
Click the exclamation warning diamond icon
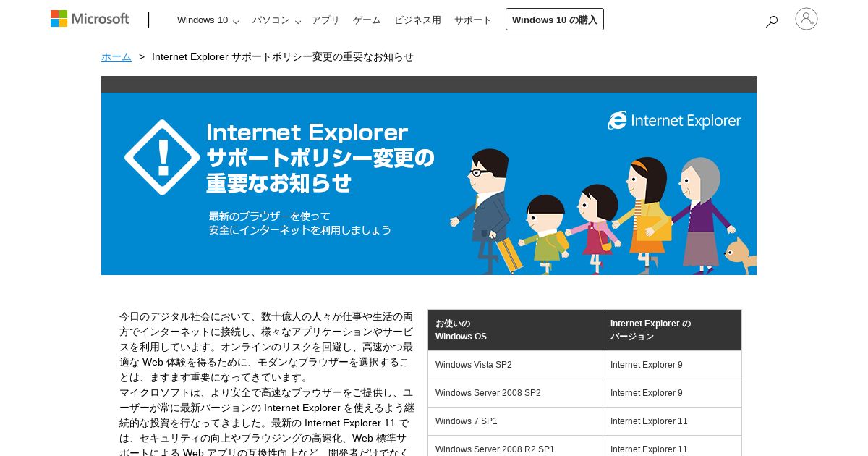(x=162, y=157)
